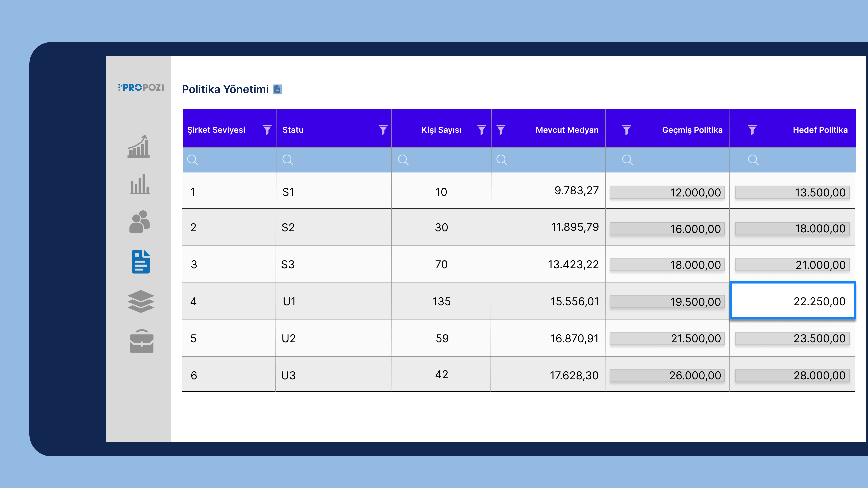Edit Hedef Politika value 28.000,00
The height and width of the screenshot is (488, 868).
pos(792,375)
